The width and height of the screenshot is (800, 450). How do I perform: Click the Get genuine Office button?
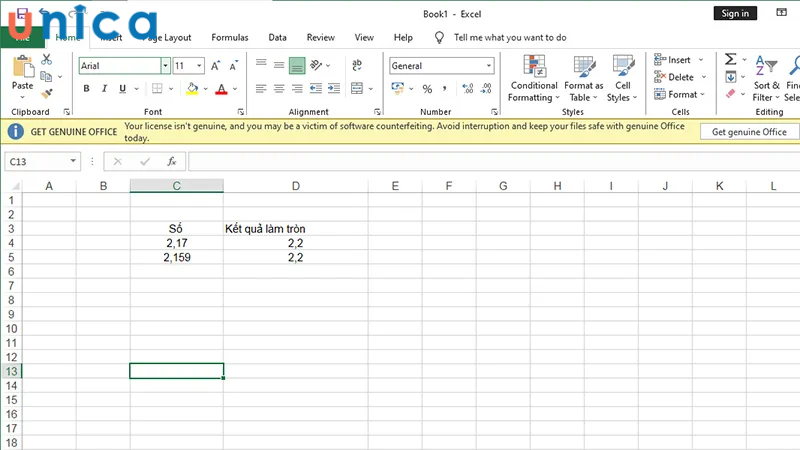(x=749, y=132)
